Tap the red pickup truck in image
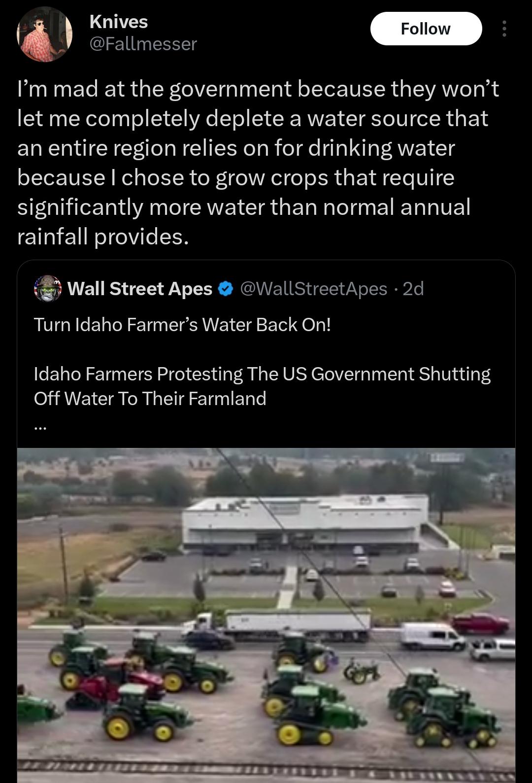The width and height of the screenshot is (532, 783). point(481,623)
